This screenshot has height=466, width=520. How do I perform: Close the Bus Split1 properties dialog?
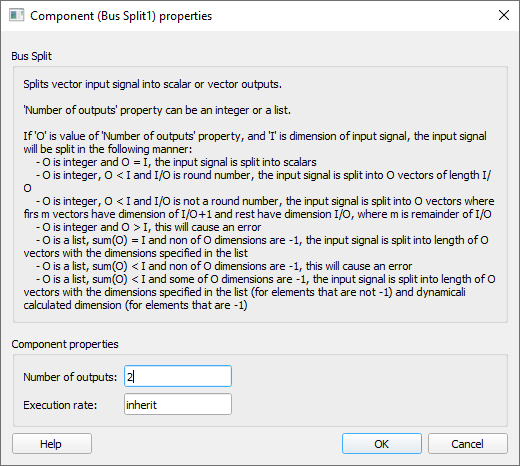[504, 15]
